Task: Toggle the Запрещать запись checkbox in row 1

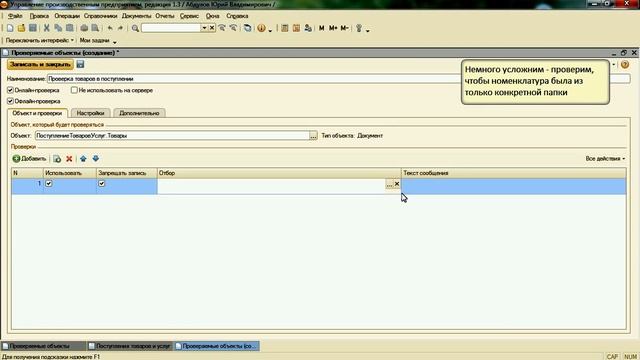Action: coord(102,184)
